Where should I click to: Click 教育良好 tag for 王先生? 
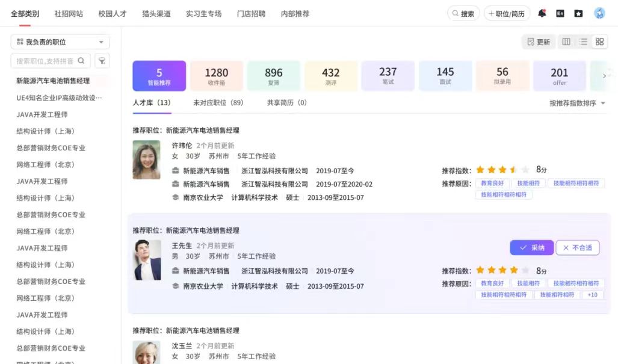tap(492, 283)
